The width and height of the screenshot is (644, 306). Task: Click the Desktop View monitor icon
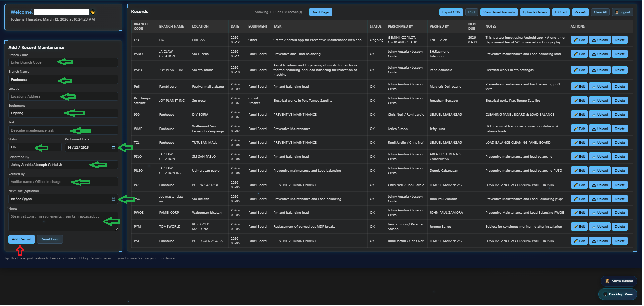[x=605, y=294]
